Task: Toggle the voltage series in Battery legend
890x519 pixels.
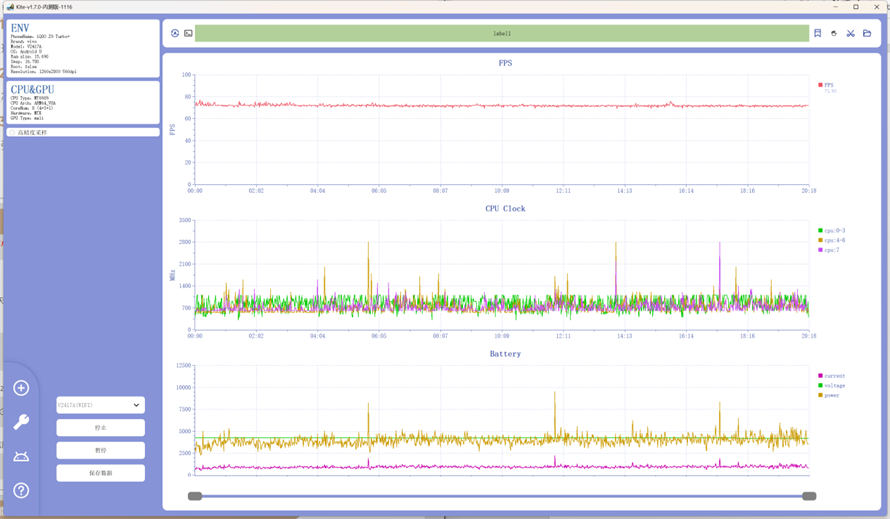Action: pos(832,386)
